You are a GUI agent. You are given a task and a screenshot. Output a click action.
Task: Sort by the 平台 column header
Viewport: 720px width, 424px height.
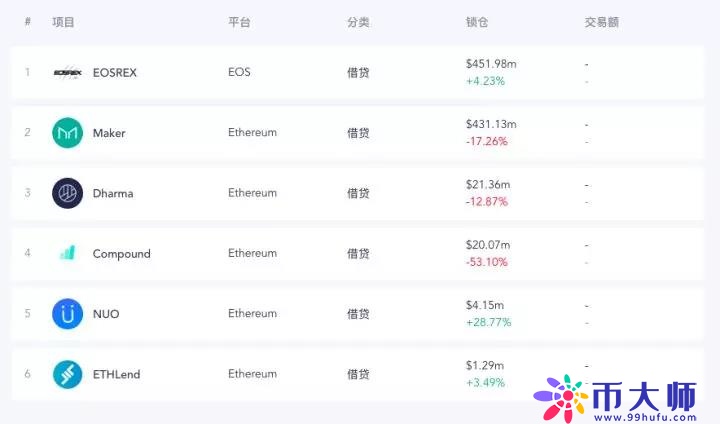pos(239,22)
